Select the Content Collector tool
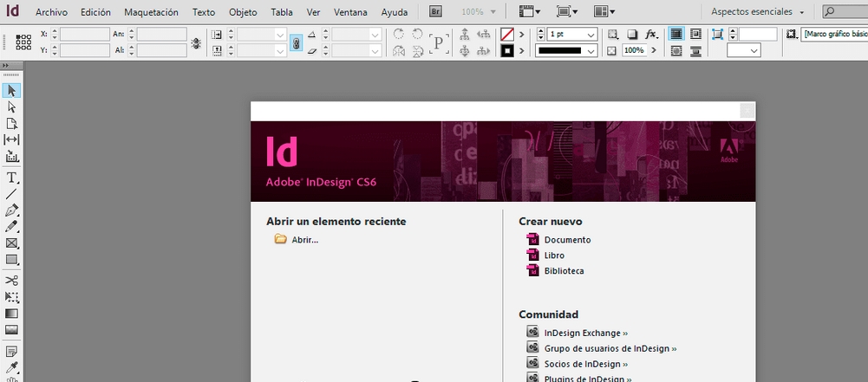 pyautogui.click(x=11, y=157)
